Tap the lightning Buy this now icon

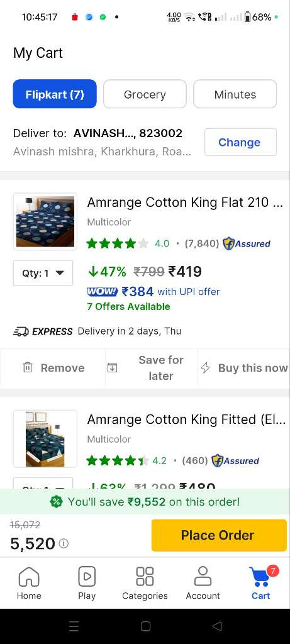point(205,367)
